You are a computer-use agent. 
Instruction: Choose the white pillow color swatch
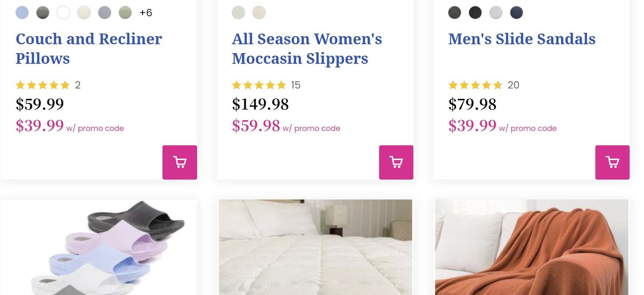(63, 13)
